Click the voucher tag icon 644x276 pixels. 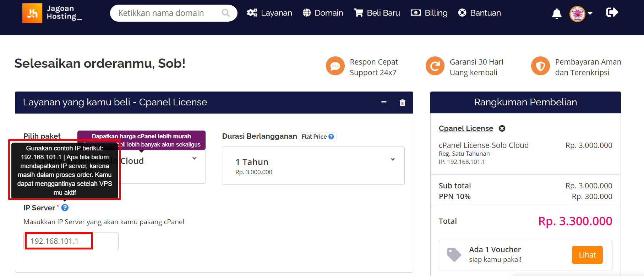[x=454, y=254]
